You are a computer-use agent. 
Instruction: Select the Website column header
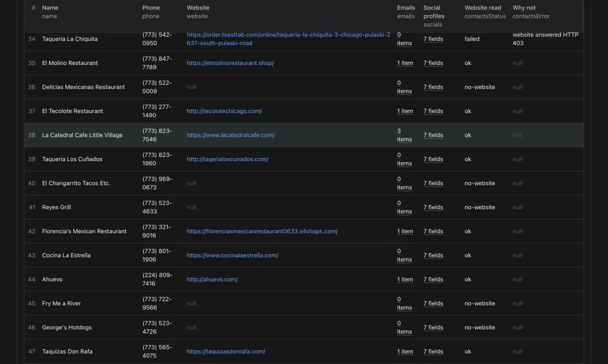tap(198, 12)
